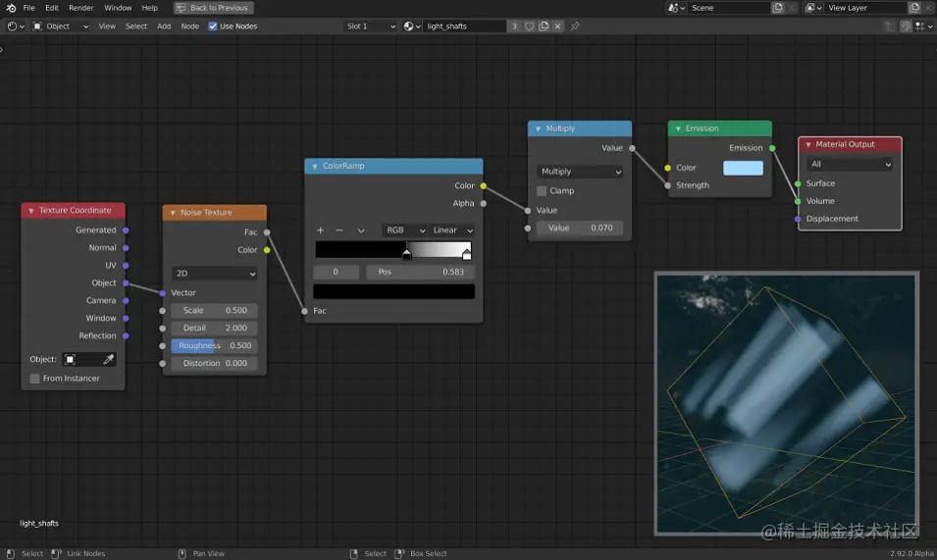Click the material user count 3 button

click(514, 26)
